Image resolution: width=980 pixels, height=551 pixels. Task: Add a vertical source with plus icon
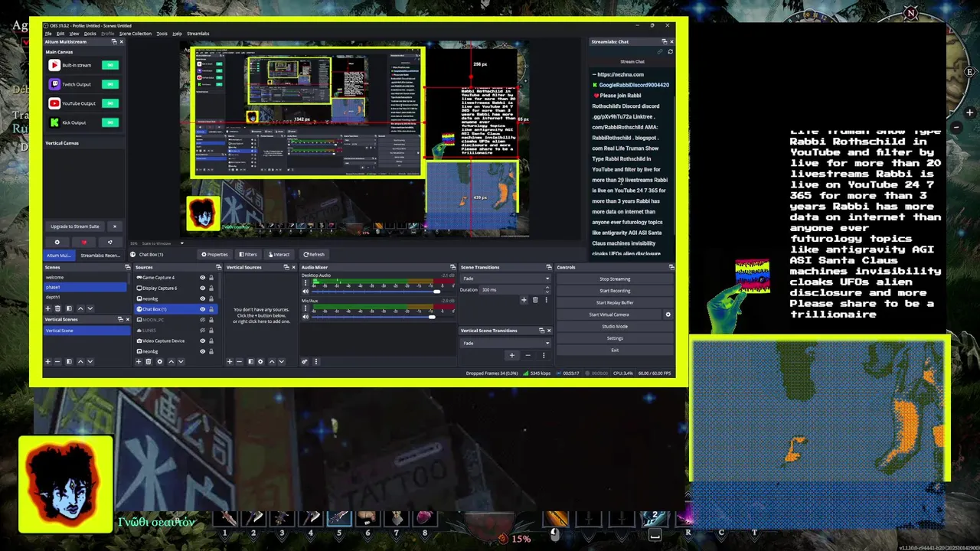pos(230,361)
